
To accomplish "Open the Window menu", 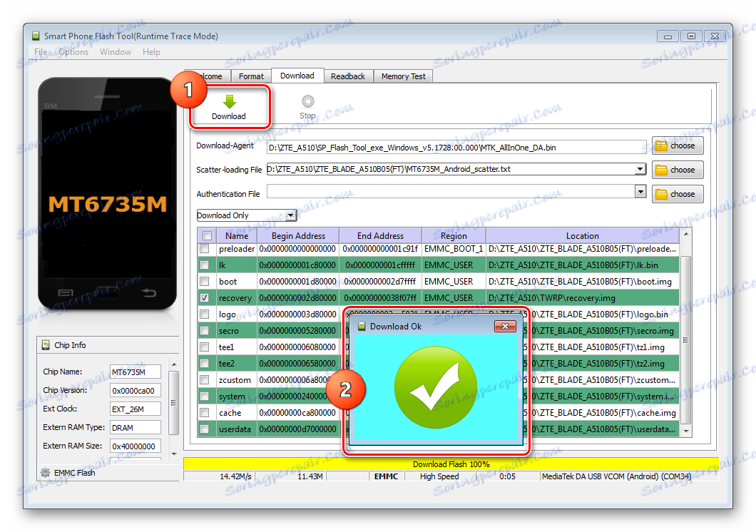I will pyautogui.click(x=116, y=52).
